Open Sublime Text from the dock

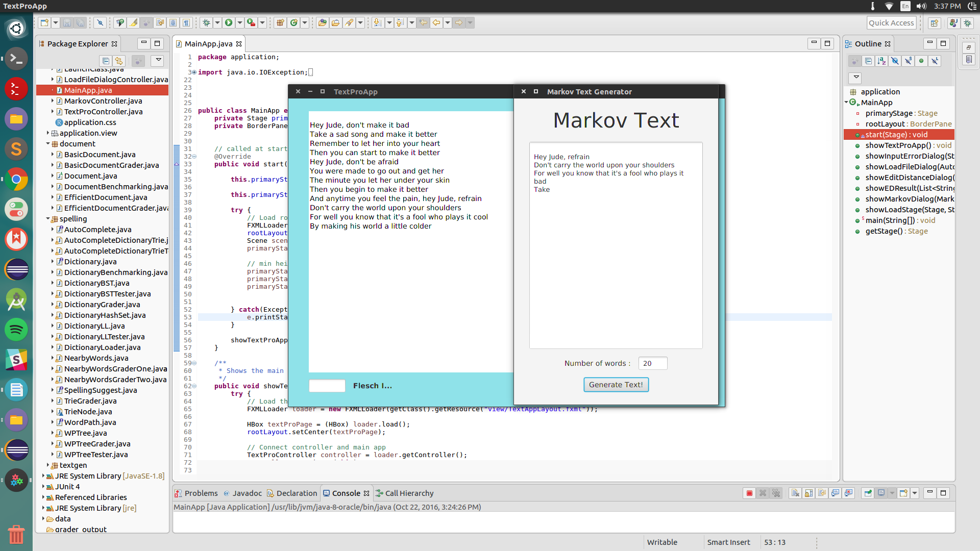16,149
